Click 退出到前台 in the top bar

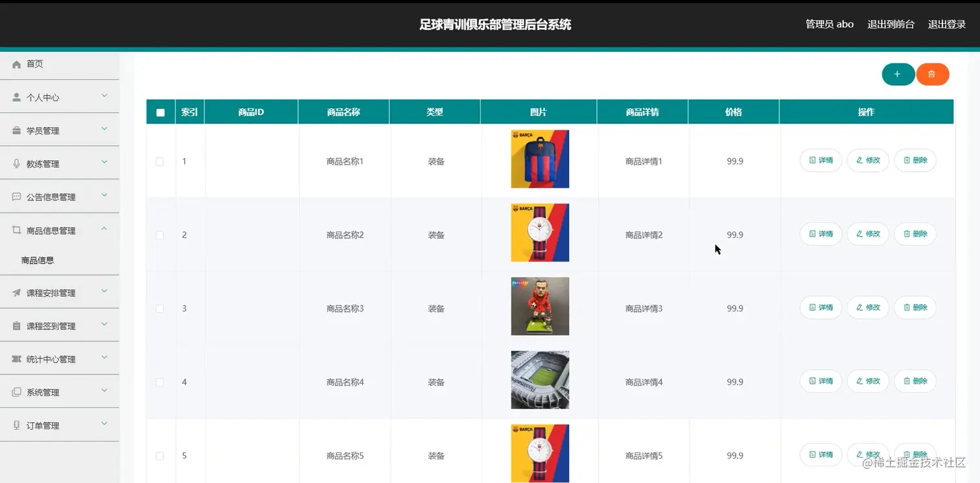[x=891, y=25]
